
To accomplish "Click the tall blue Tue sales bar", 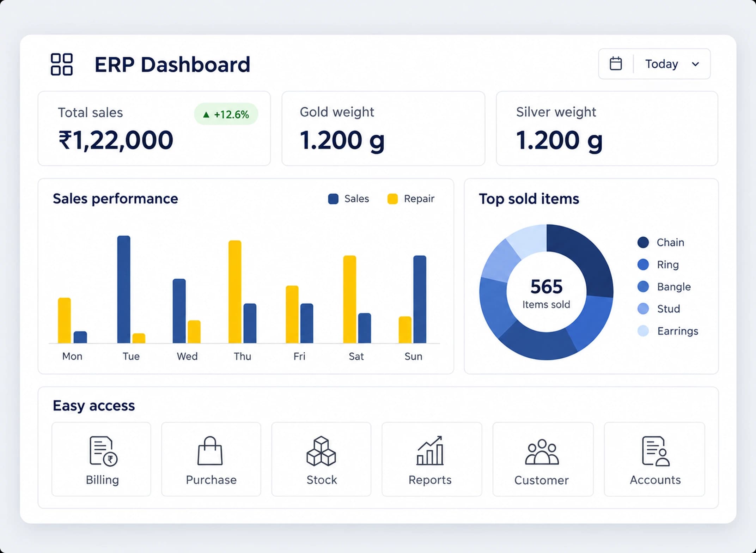I will point(124,289).
